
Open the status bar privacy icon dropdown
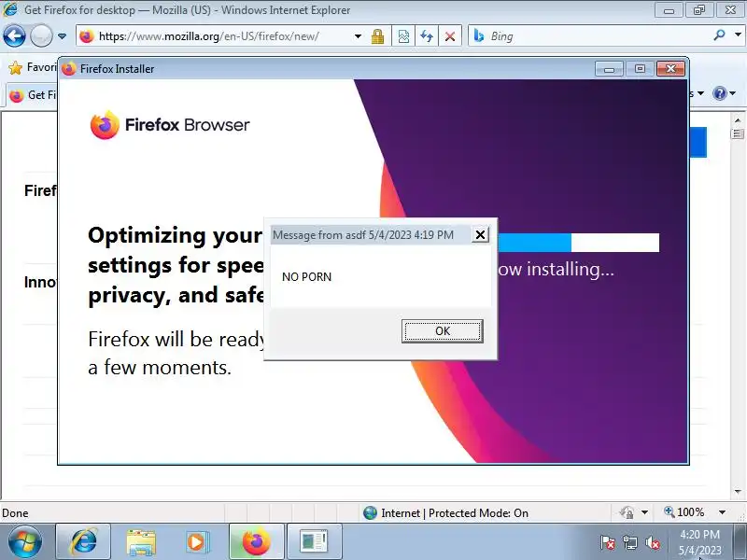point(644,512)
